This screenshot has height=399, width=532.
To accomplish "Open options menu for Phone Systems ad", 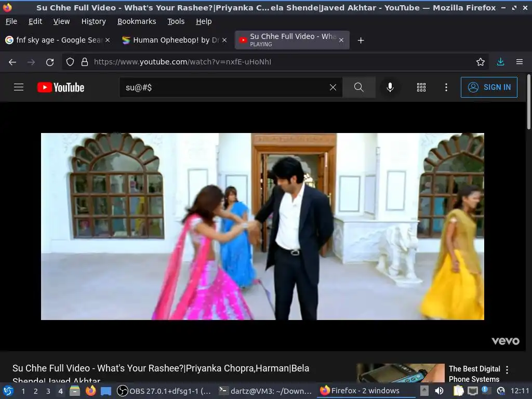I will tap(507, 369).
